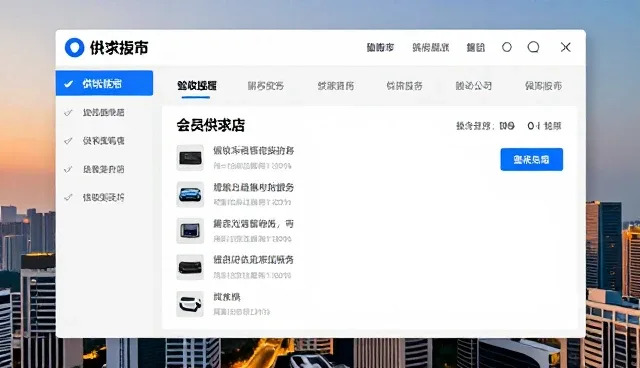Open the short three-character last listing title

coord(227,297)
